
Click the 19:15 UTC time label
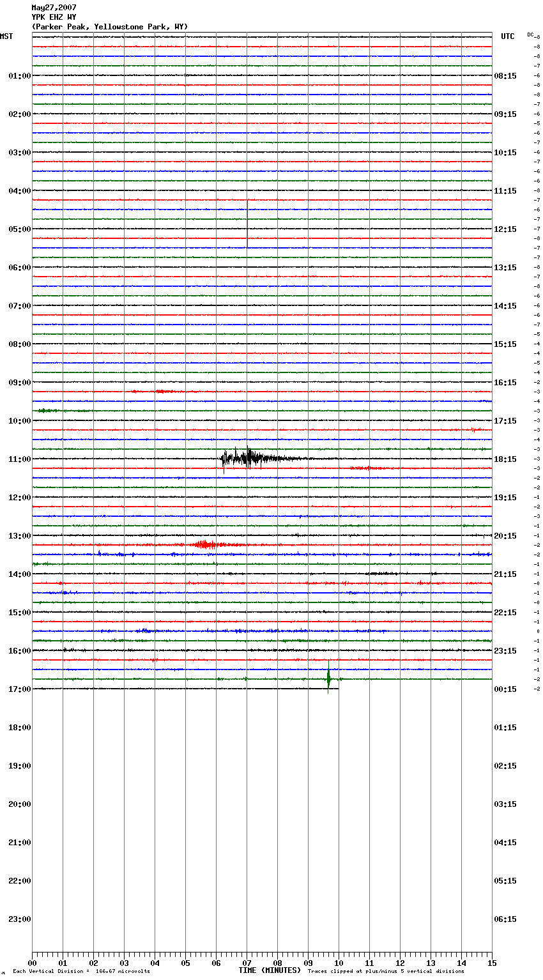point(505,498)
